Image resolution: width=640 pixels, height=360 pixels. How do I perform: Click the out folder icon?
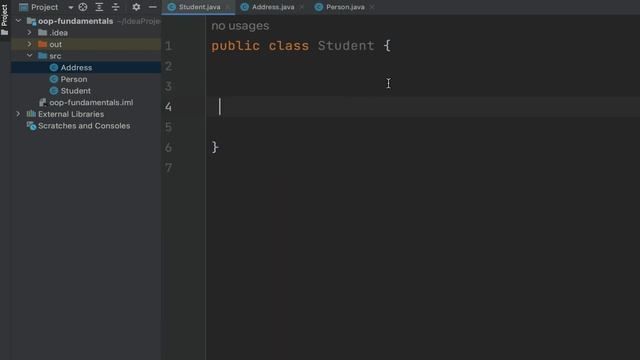[x=42, y=44]
